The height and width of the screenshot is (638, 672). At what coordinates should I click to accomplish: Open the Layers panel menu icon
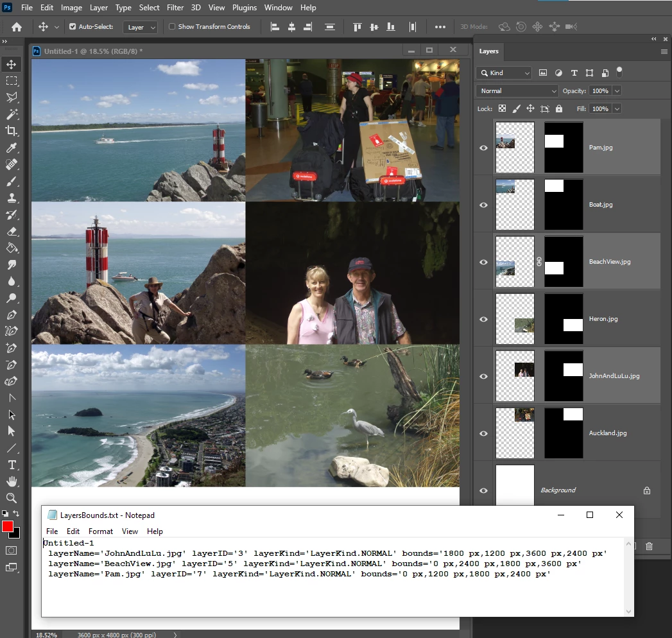tap(664, 51)
